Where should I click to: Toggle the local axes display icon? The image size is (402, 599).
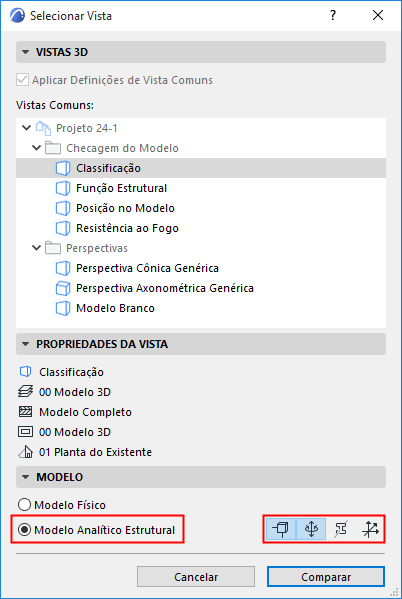pos(370,529)
